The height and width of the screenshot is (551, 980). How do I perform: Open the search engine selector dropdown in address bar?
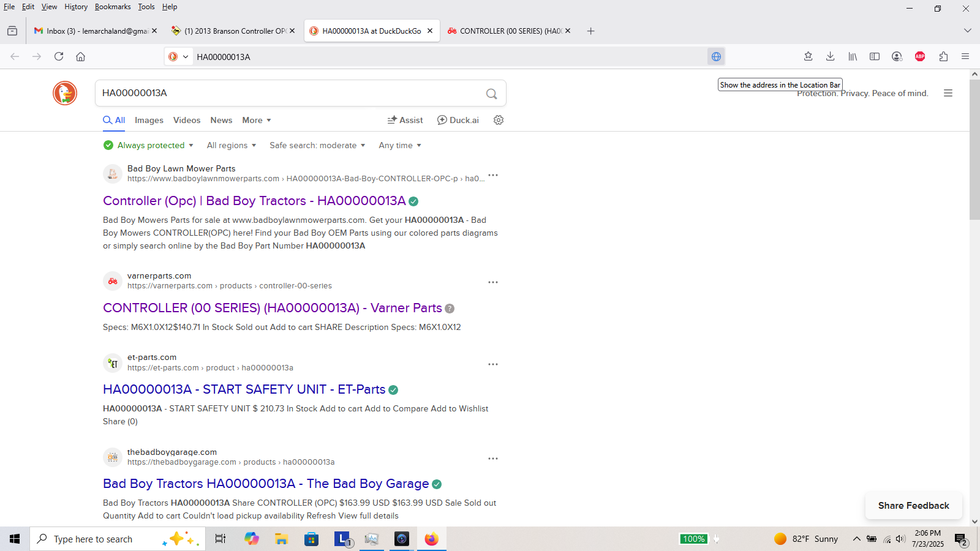[178, 56]
